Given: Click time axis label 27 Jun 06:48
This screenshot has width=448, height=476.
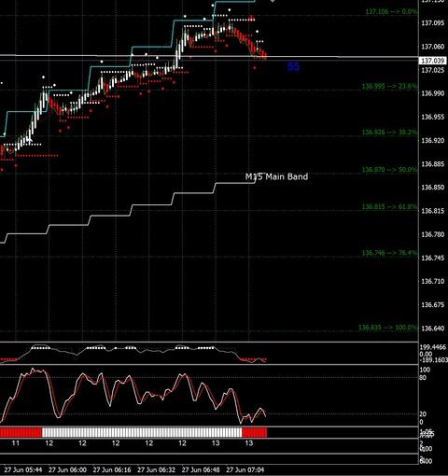Looking at the screenshot, I should point(201,469).
